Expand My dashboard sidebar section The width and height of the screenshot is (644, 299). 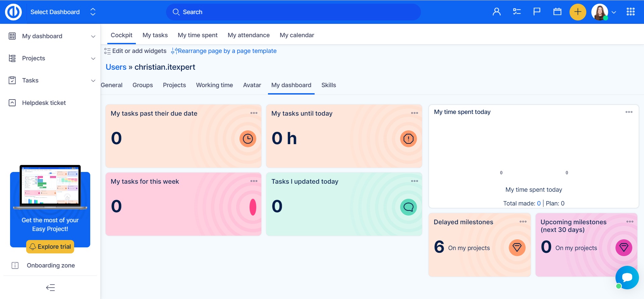(x=93, y=36)
